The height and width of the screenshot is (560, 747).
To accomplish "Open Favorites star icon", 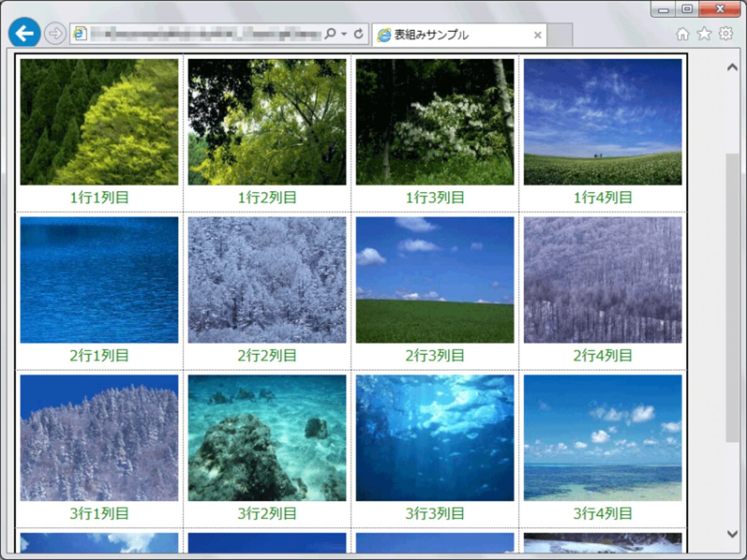I will pos(704,34).
